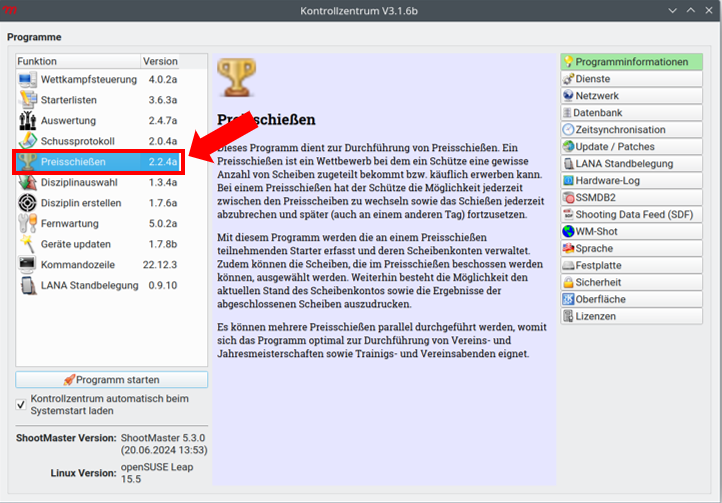
Task: Select the Starterlisten icon in list
Action: pos(27,100)
